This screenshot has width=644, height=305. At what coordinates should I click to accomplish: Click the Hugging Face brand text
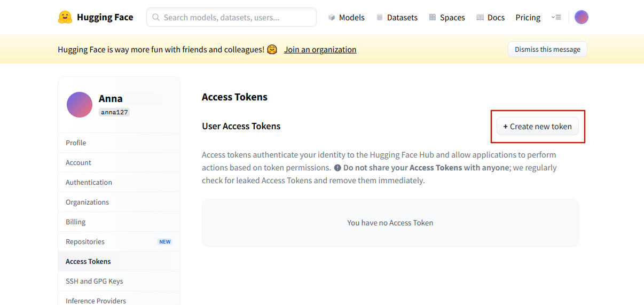click(105, 17)
